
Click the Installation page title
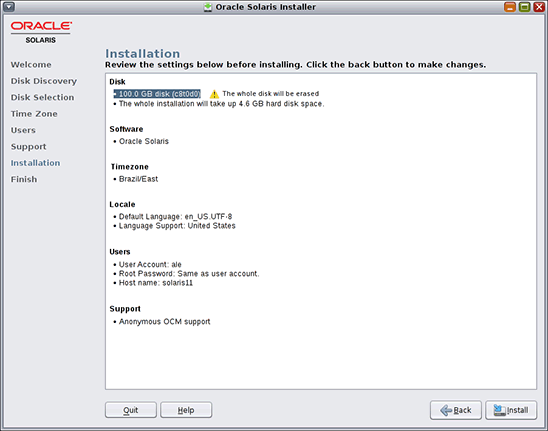(143, 53)
